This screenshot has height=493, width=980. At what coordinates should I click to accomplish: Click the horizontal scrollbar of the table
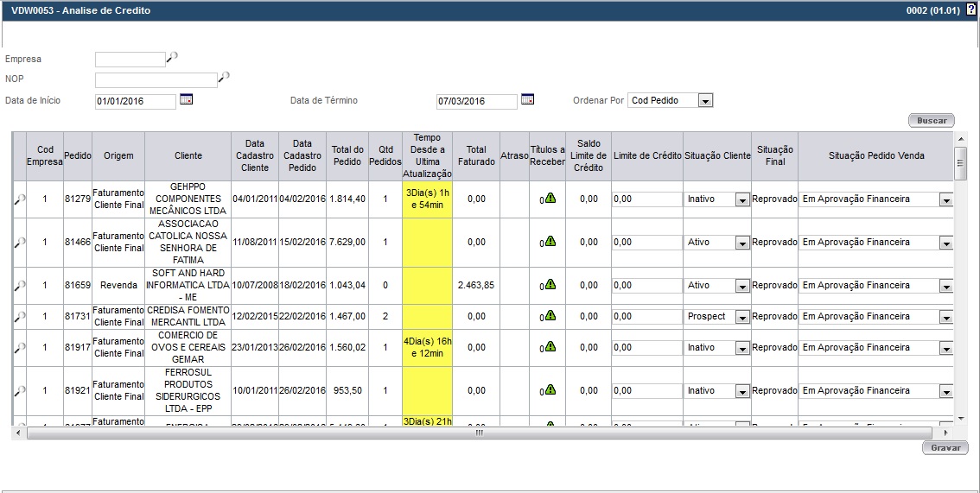click(x=480, y=433)
